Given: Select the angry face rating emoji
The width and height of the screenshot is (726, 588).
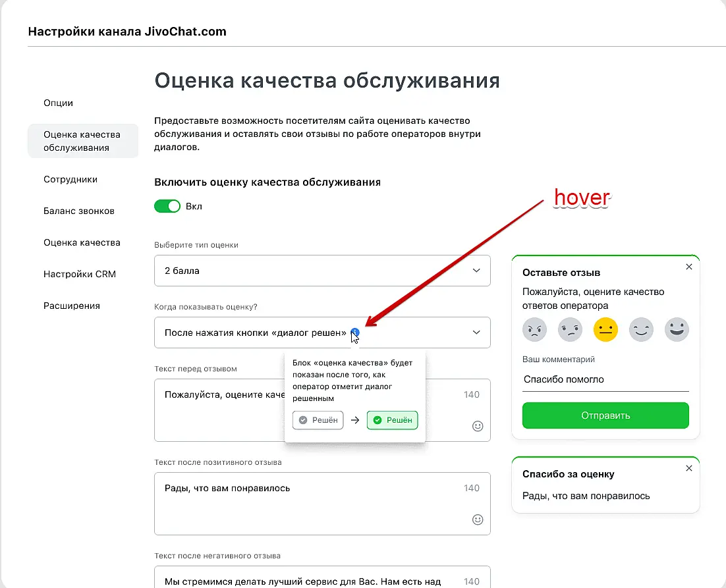Looking at the screenshot, I should (x=534, y=330).
